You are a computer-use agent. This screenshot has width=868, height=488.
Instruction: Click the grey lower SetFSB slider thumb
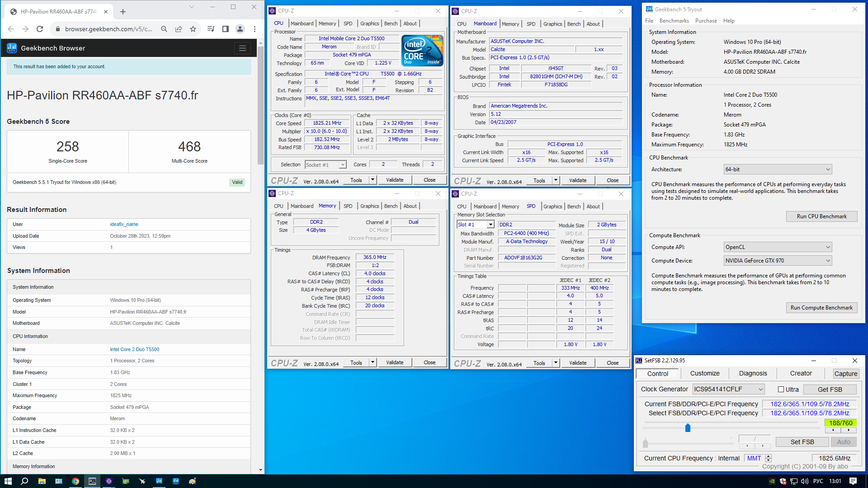point(645,443)
